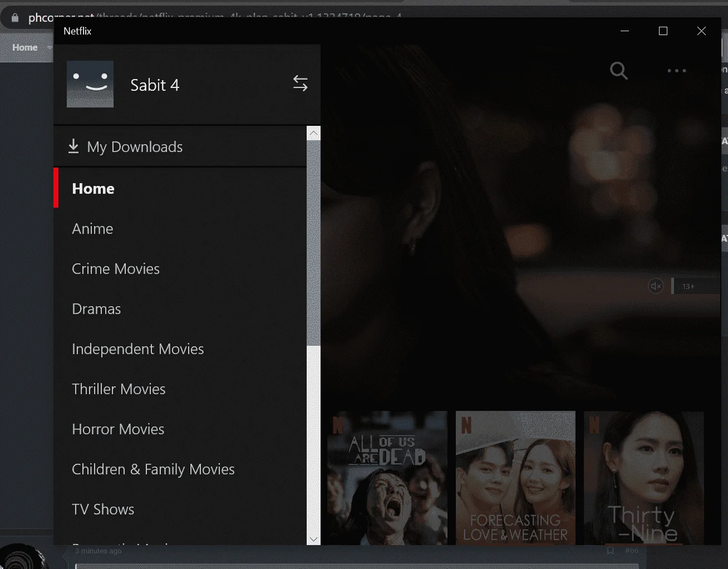Minimize the Netflix window
728x569 pixels.
click(624, 31)
